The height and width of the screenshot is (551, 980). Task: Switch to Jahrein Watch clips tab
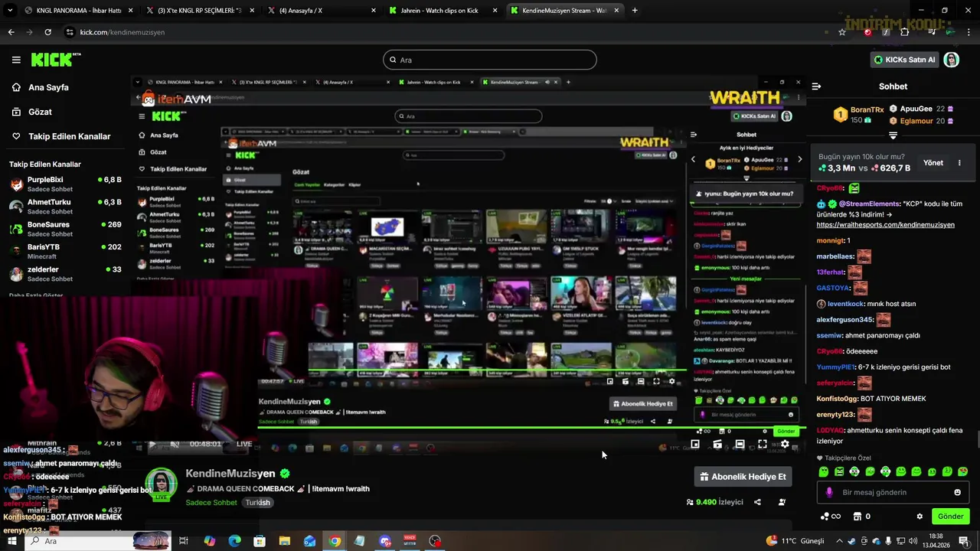[442, 11]
